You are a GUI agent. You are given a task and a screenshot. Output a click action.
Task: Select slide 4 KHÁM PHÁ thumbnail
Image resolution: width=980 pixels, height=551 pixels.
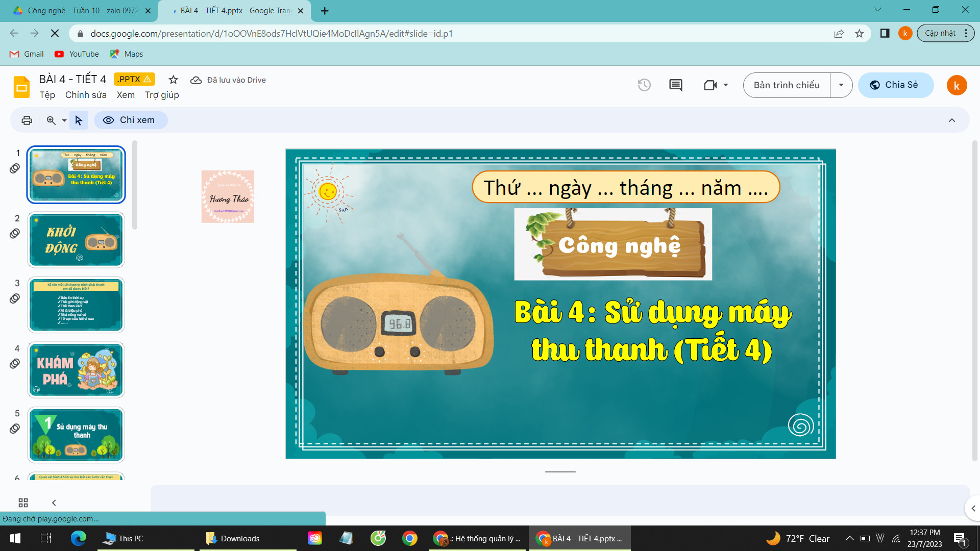click(x=76, y=370)
